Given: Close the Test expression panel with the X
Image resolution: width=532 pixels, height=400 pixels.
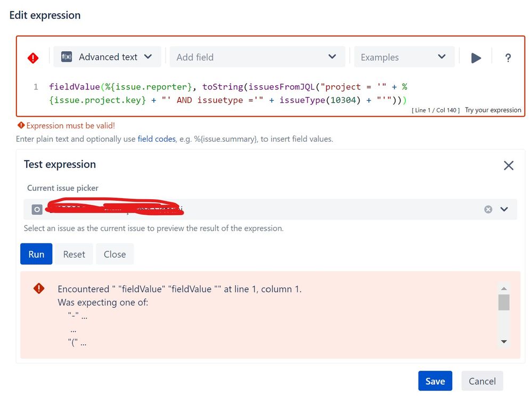Looking at the screenshot, I should (509, 165).
